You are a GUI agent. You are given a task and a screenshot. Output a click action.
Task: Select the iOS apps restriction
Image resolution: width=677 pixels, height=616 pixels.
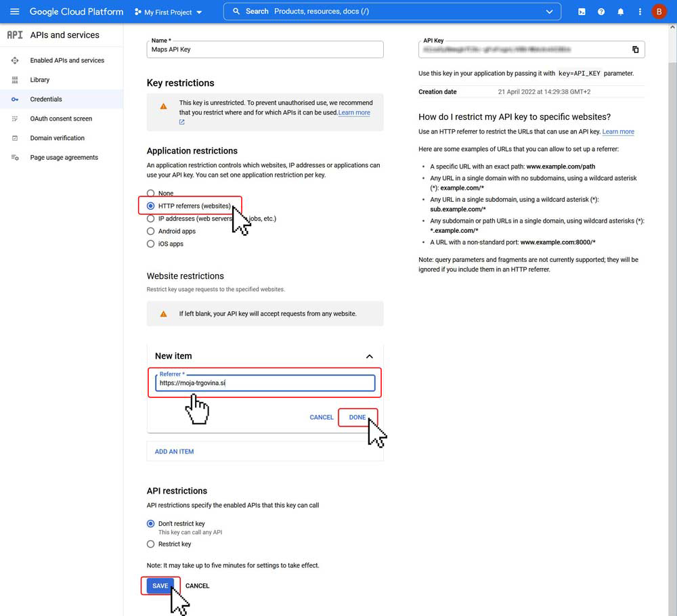pyautogui.click(x=151, y=244)
